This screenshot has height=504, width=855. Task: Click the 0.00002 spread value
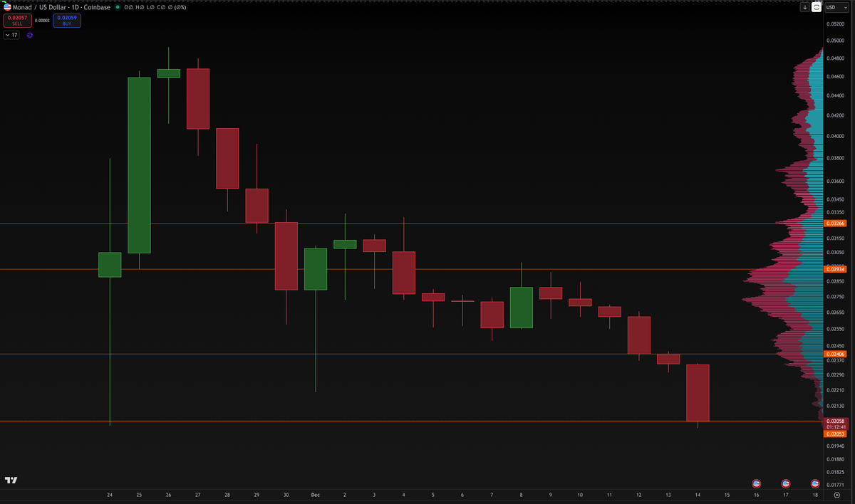point(42,21)
